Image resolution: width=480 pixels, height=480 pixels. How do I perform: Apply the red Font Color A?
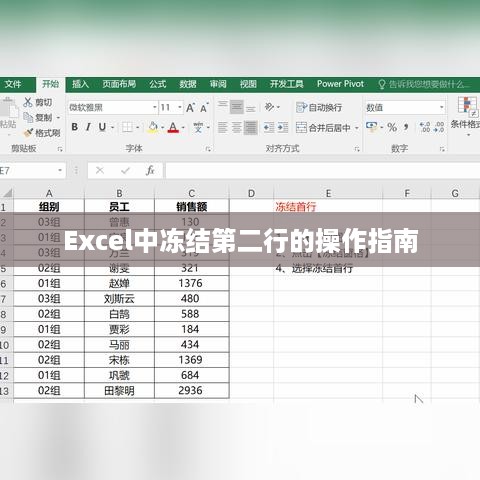(173, 127)
